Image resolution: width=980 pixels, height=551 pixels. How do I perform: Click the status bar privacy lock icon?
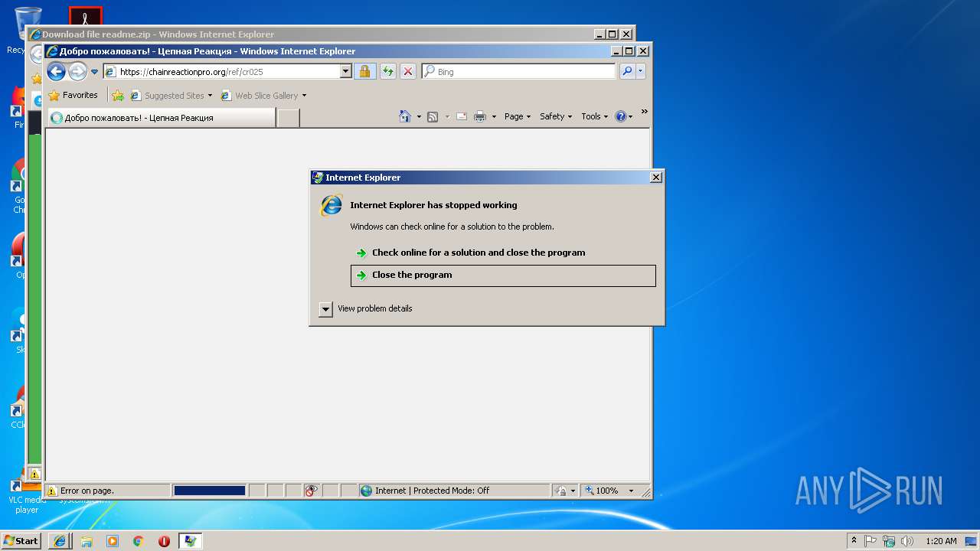561,491
